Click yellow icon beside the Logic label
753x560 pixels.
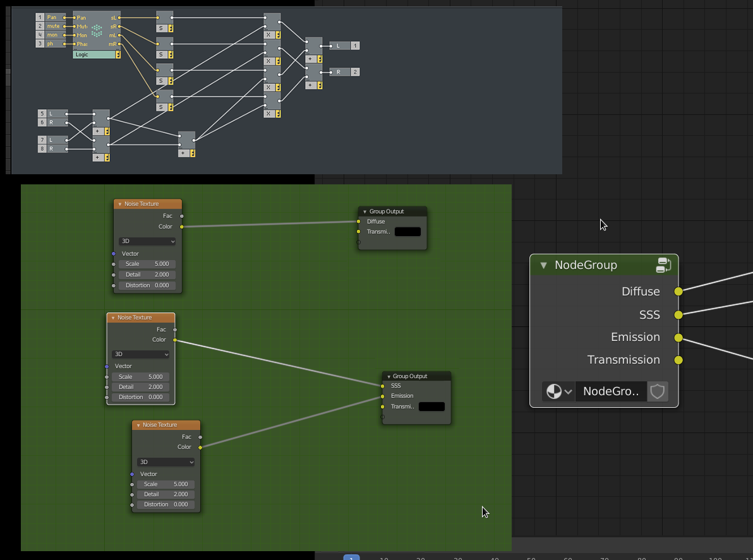118,55
